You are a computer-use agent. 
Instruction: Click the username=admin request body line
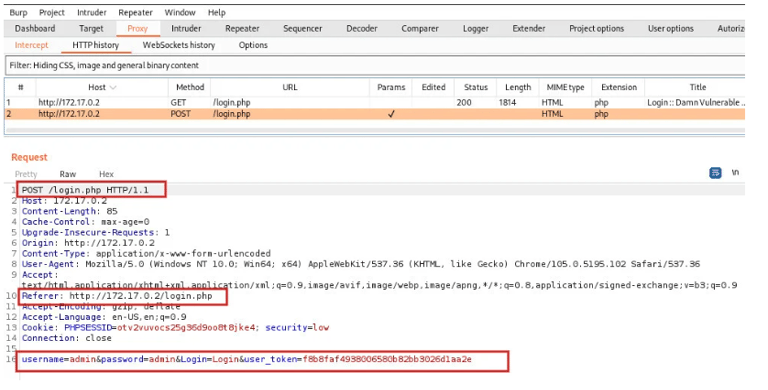246,359
